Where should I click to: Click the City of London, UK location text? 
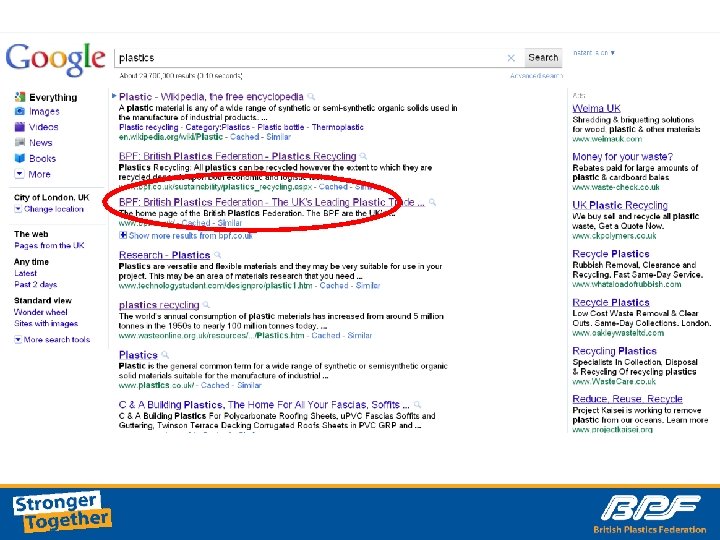point(51,197)
